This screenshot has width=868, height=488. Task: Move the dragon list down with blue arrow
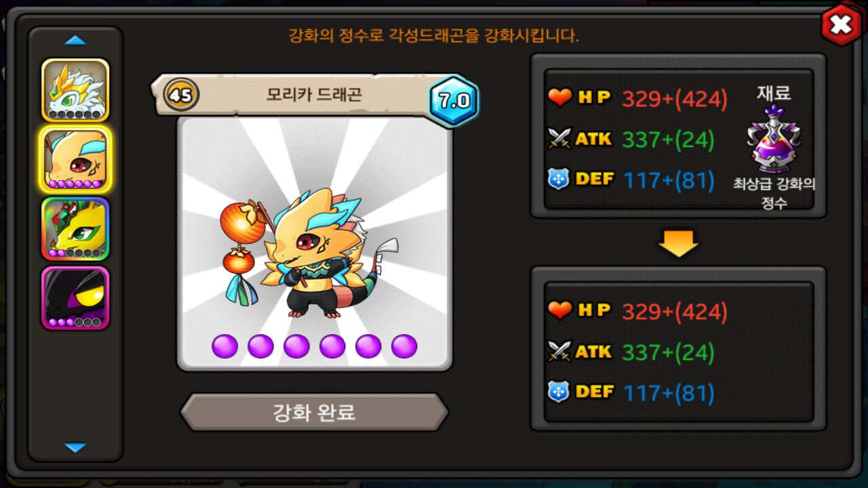click(75, 447)
